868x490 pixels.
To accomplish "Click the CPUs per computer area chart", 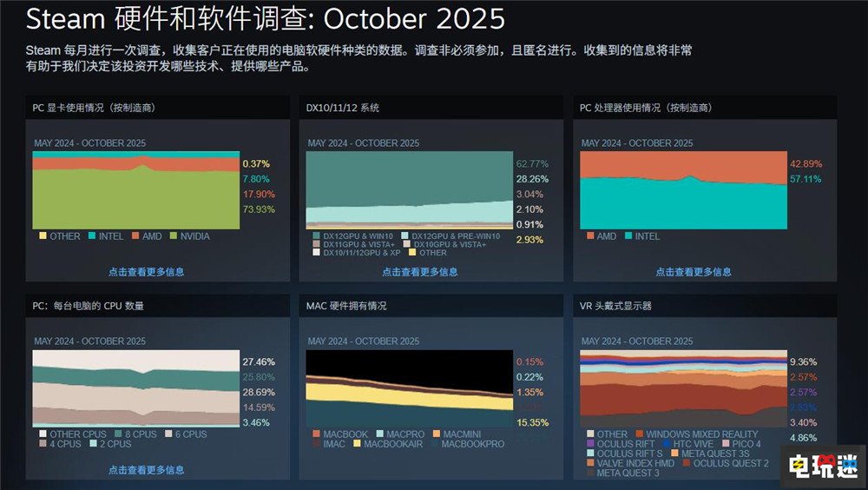I will point(136,388).
